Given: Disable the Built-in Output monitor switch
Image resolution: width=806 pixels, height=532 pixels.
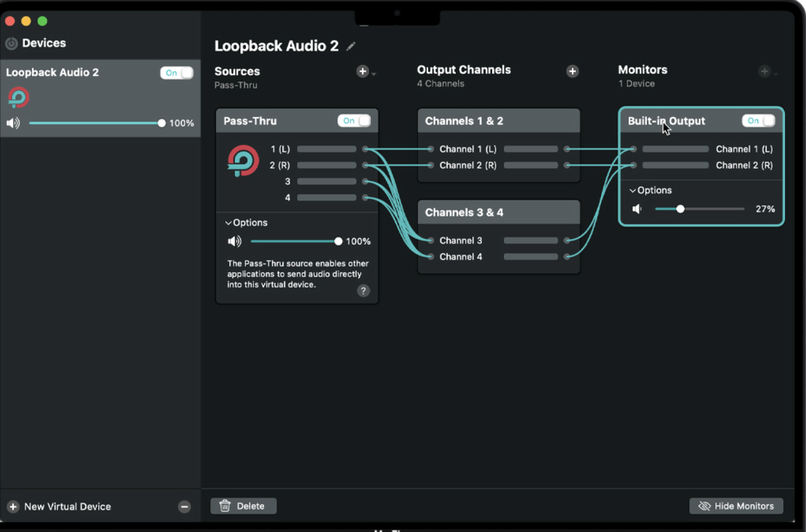Looking at the screenshot, I should (x=758, y=121).
